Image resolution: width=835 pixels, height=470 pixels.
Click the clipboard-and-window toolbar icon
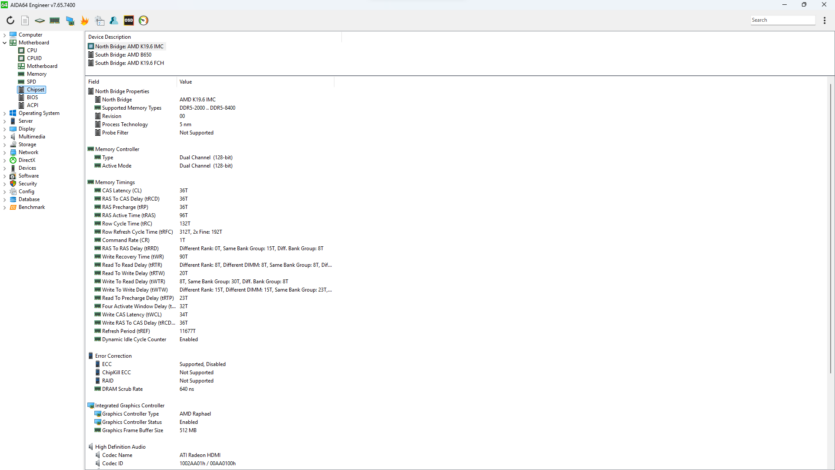100,20
